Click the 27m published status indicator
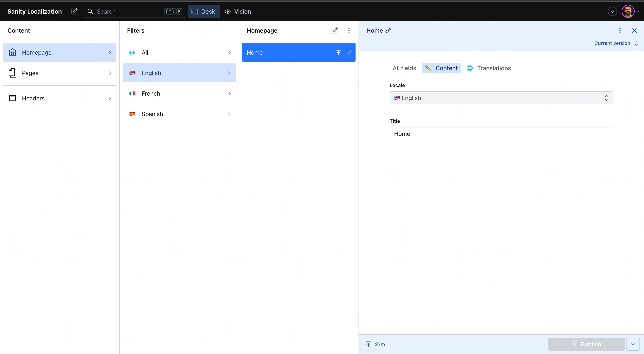644x354 pixels. point(375,344)
